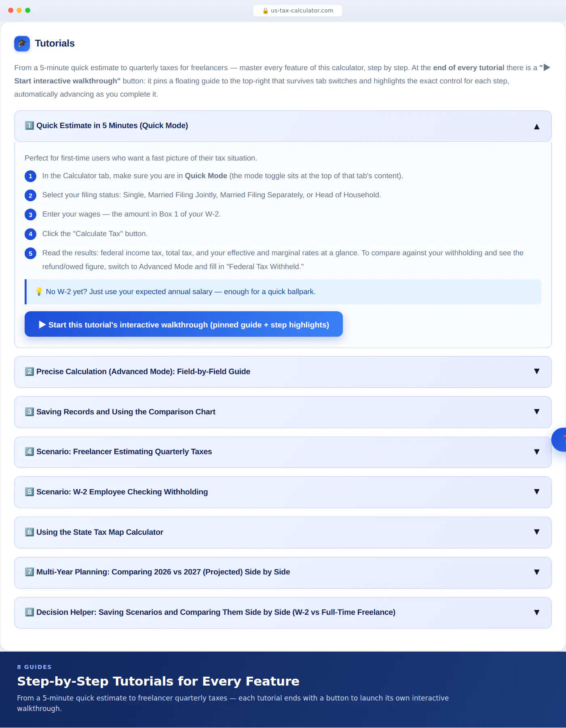The width and height of the screenshot is (566, 728).
Task: Click step 5 circle about reading results
Action: click(x=30, y=253)
